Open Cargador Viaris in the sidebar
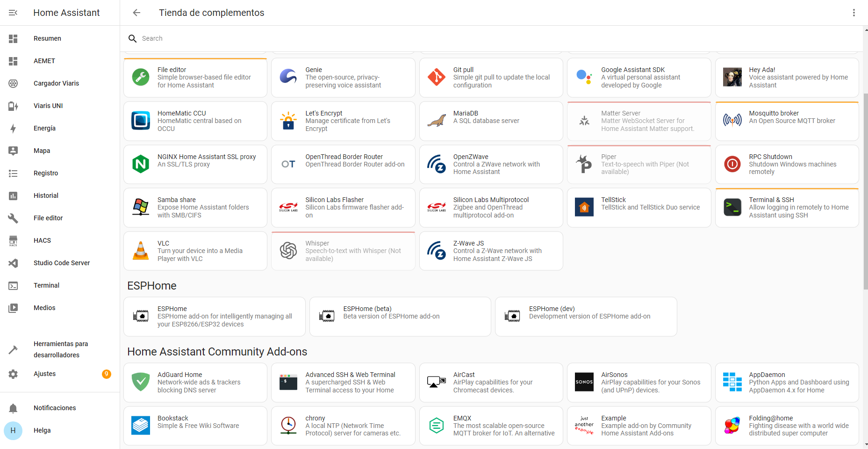The height and width of the screenshot is (449, 868). (x=60, y=83)
